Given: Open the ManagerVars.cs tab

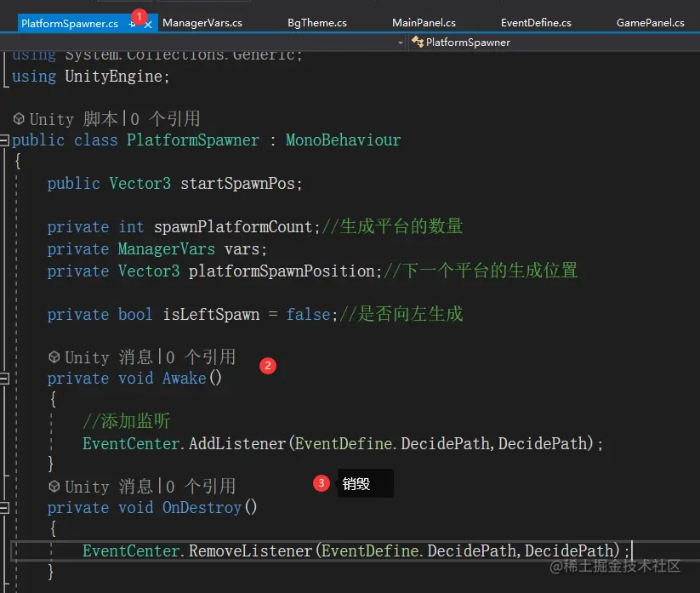Looking at the screenshot, I should (202, 23).
